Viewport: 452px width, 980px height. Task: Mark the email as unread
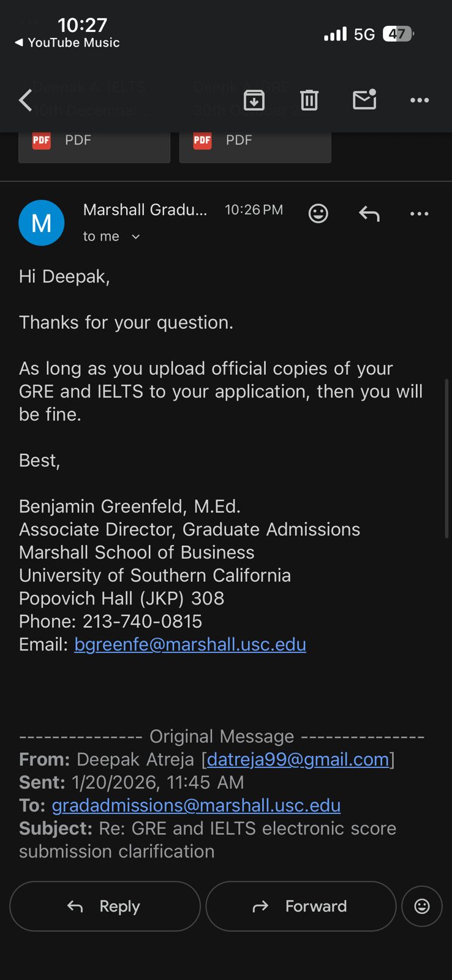click(x=364, y=100)
